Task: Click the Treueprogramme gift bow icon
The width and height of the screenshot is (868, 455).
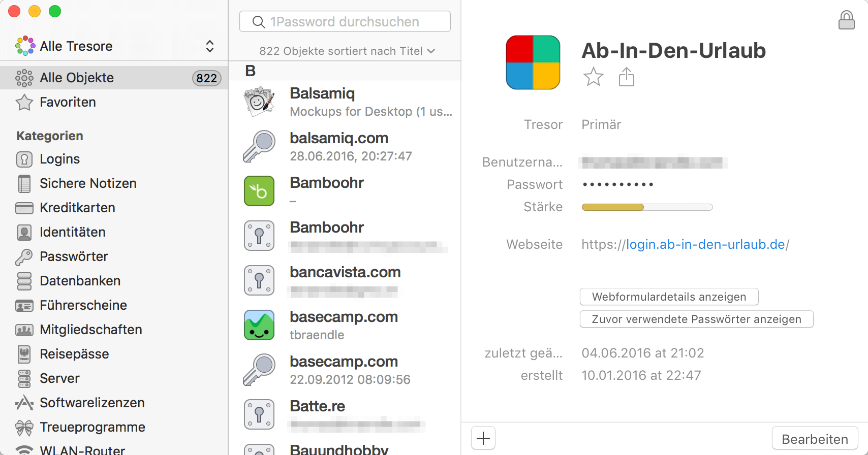Action: tap(24, 428)
